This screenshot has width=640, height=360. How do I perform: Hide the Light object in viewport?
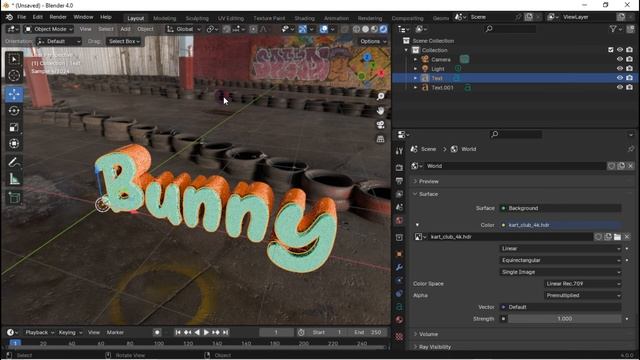pyautogui.click(x=620, y=69)
